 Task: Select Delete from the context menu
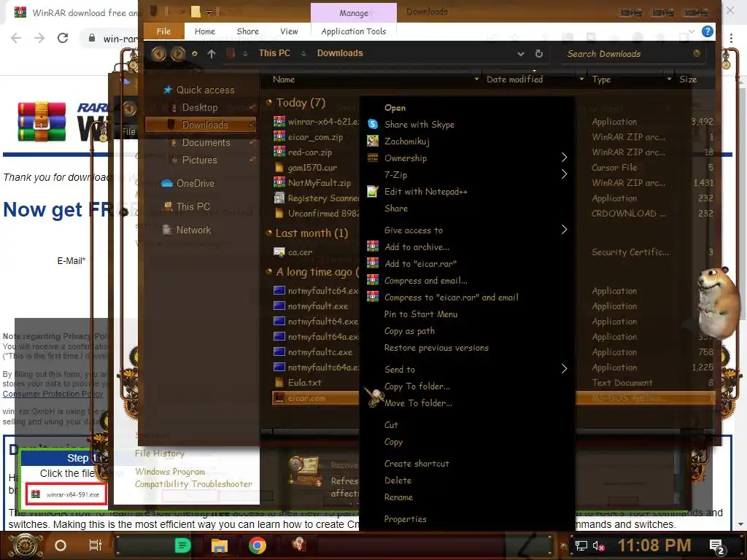pos(398,481)
